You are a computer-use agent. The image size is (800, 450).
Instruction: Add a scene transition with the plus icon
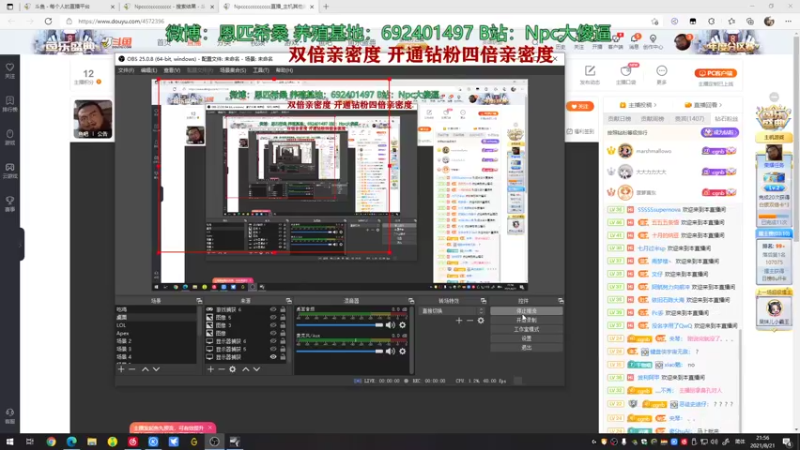point(459,320)
